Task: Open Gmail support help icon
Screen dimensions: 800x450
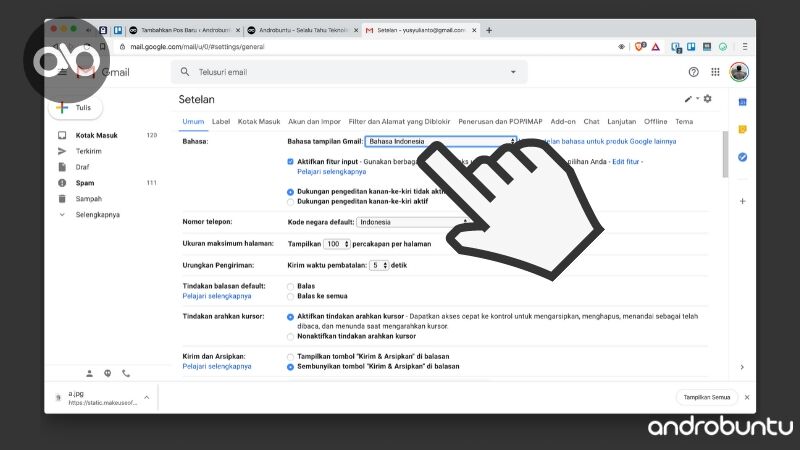Action: 693,72
